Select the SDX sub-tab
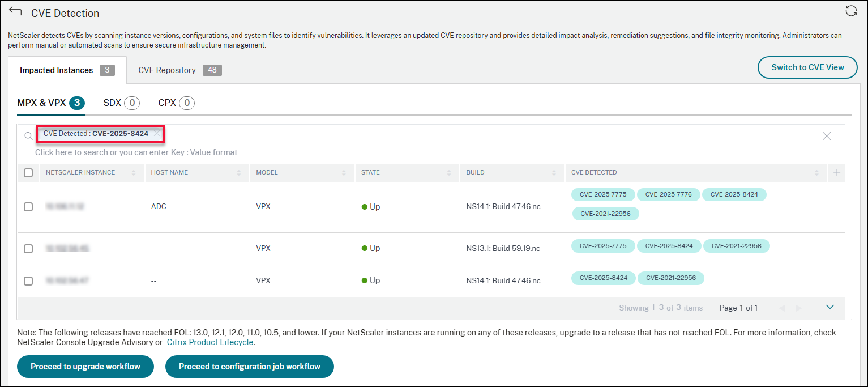Viewport: 868px width, 387px height. tap(121, 103)
